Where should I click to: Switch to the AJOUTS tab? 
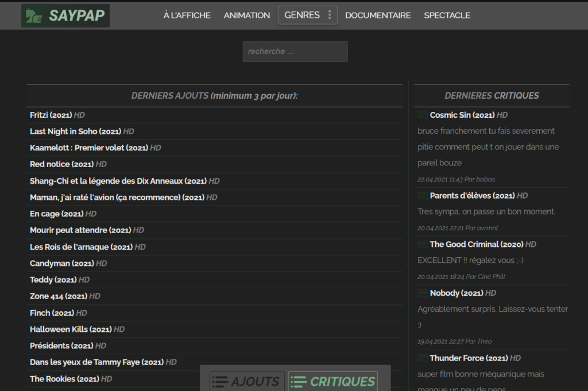tap(247, 382)
